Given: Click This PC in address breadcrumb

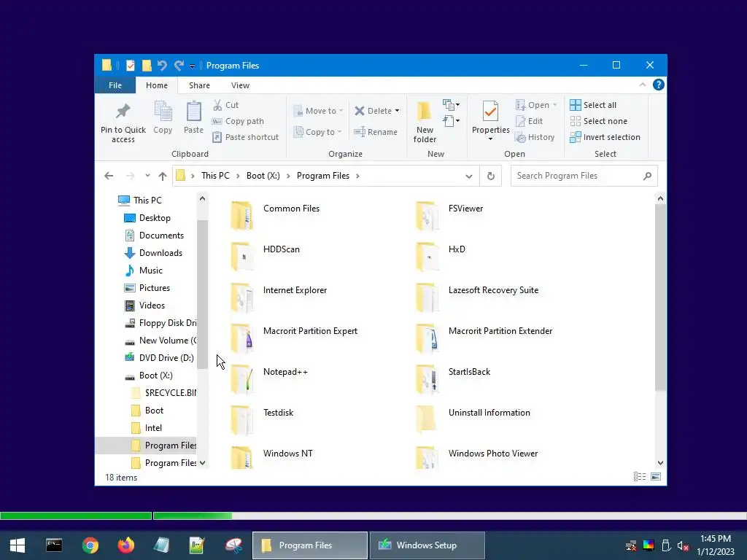Looking at the screenshot, I should (215, 176).
